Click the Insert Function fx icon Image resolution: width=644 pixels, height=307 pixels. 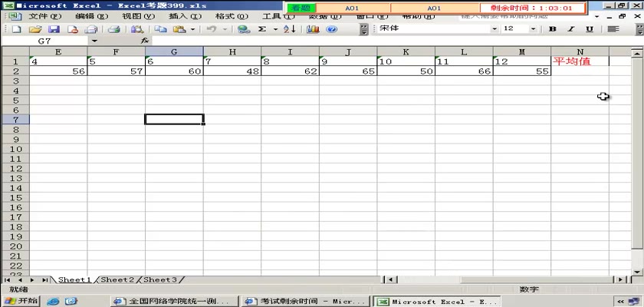[145, 41]
